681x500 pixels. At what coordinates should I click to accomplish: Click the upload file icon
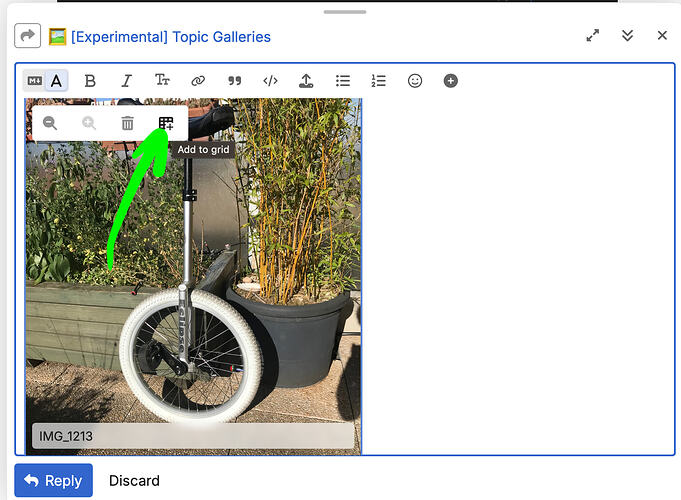click(306, 81)
